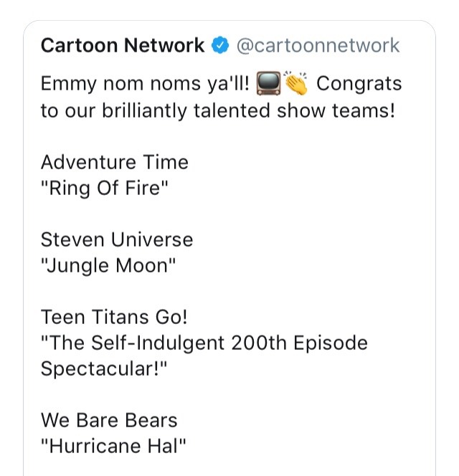Select the "We Bare Bears" show title
This screenshot has width=459, height=476.
[109, 419]
